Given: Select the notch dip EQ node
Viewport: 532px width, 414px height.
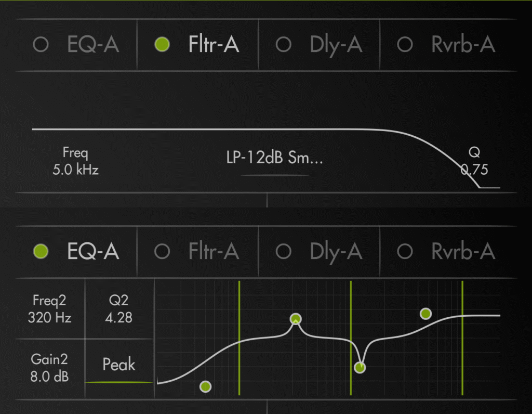Looking at the screenshot, I should coord(360,368).
